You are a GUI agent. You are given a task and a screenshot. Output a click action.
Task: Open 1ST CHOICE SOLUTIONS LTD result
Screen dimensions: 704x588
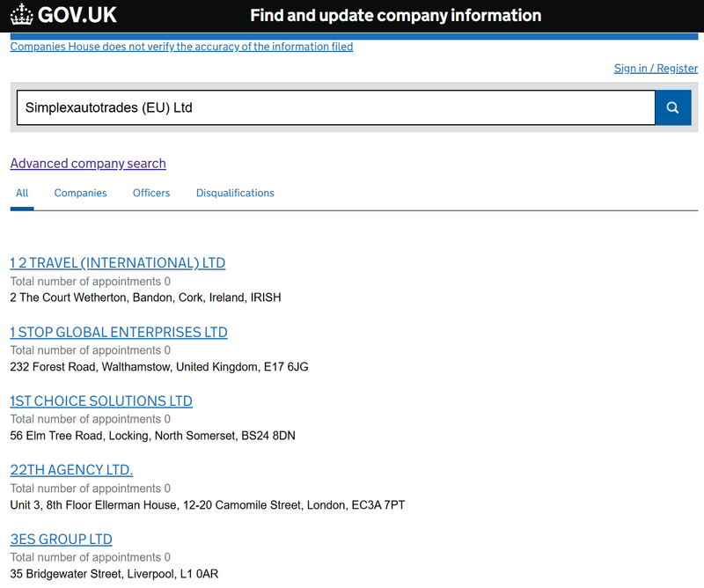coord(101,401)
